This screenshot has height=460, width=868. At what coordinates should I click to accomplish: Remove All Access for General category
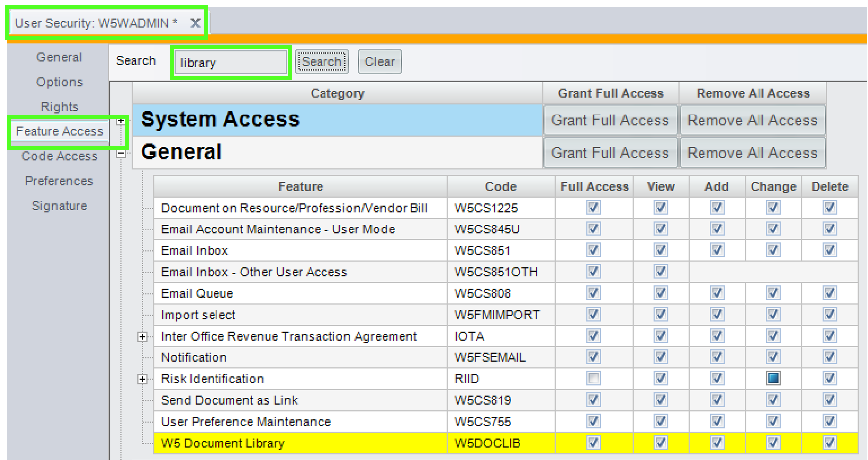(x=752, y=153)
